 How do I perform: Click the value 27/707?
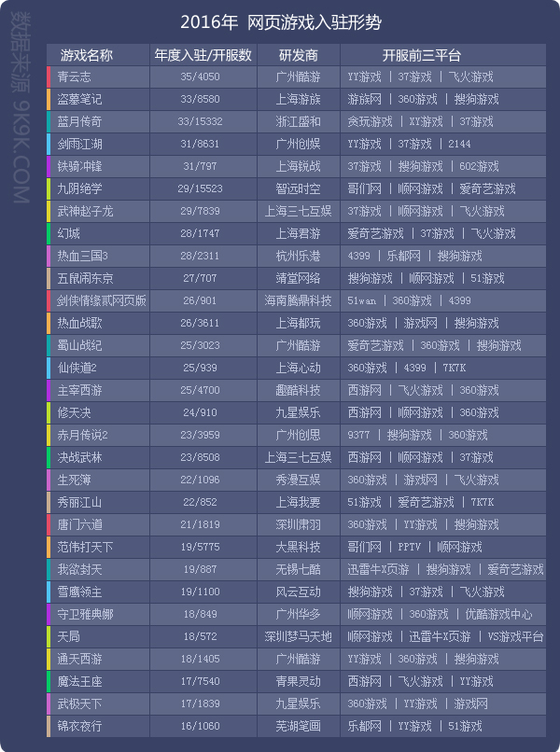(x=200, y=278)
